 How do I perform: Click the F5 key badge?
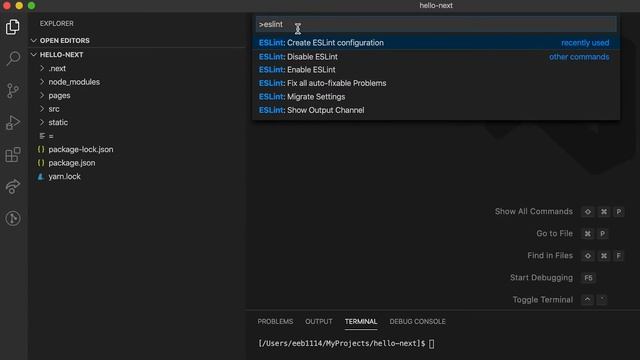pos(588,278)
